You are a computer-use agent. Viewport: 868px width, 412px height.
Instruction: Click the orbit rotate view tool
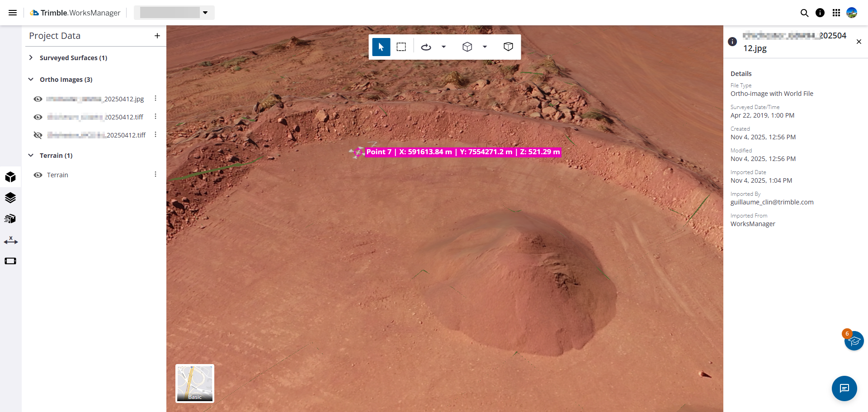point(426,47)
